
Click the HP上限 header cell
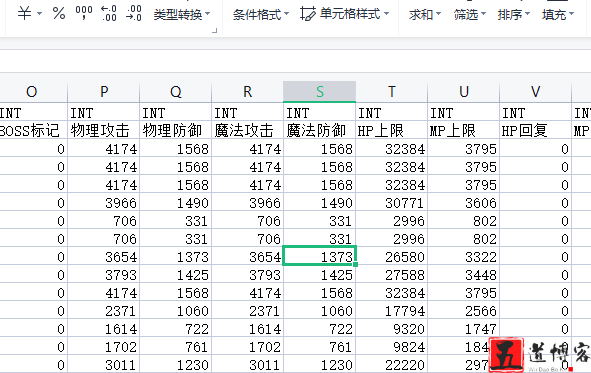[392, 131]
